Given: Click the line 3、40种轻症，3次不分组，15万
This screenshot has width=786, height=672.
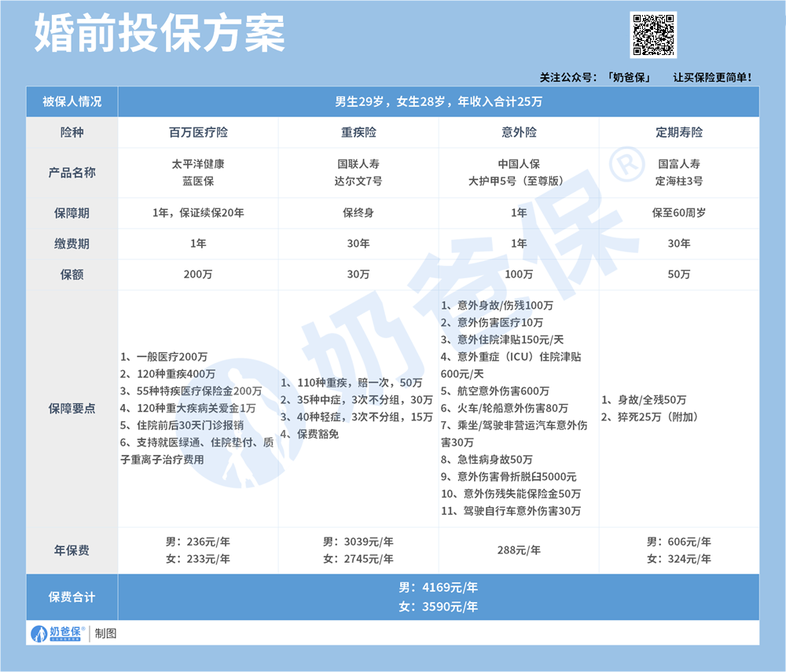Looking at the screenshot, I should [356, 417].
